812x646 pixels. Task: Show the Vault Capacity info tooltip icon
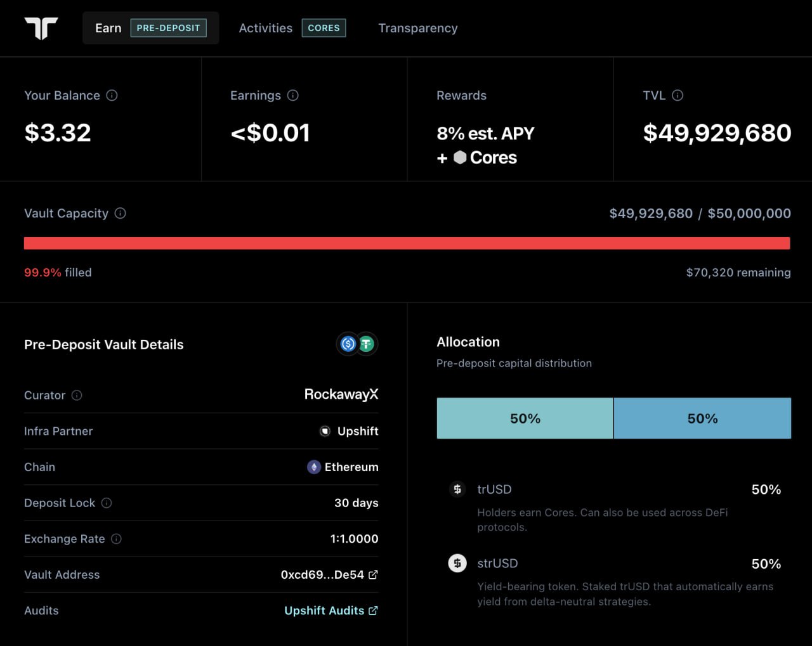[120, 214]
